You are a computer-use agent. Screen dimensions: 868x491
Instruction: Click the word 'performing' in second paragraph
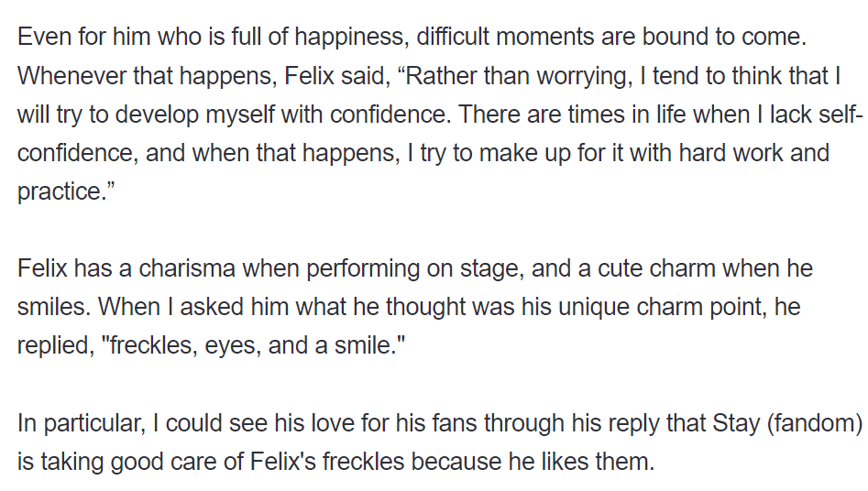363,269
